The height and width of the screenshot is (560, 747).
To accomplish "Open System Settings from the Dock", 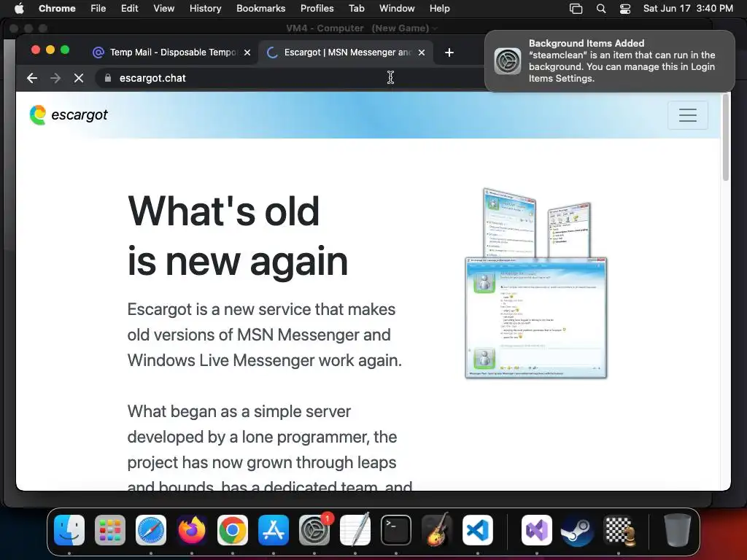I will [314, 530].
